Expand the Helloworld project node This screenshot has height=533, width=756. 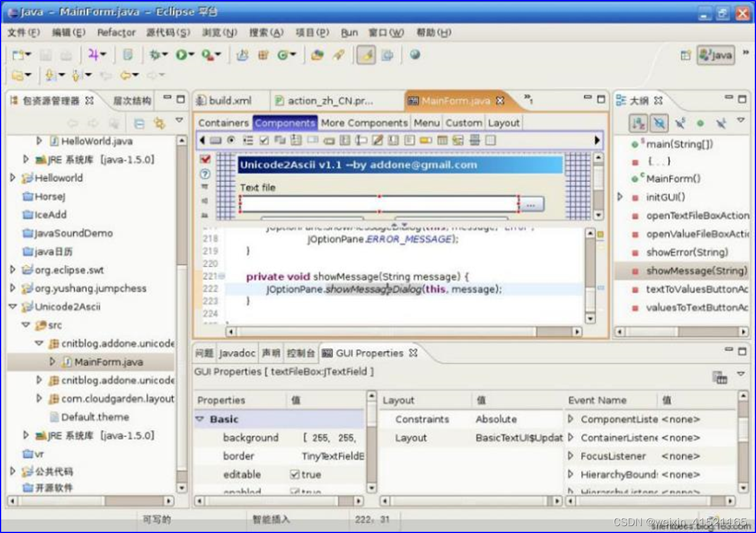[x=13, y=178]
